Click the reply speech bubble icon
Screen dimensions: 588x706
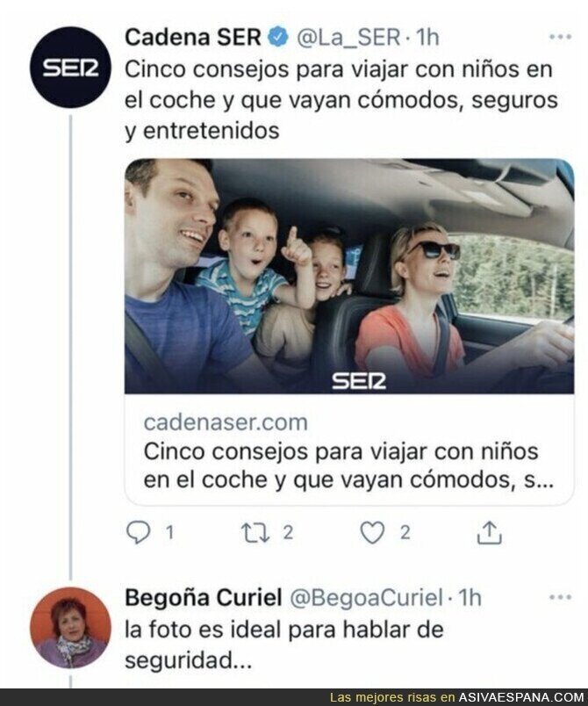[138, 533]
